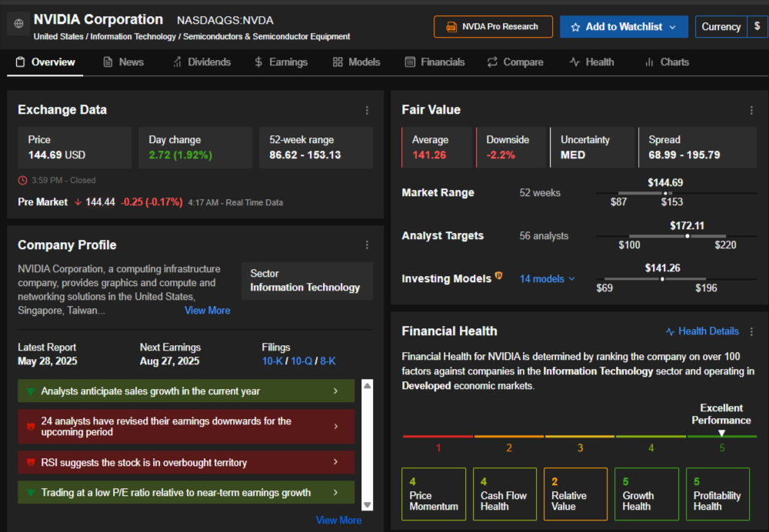Open the 10-K filing link
Image resolution: width=769 pixels, height=532 pixels.
point(272,361)
